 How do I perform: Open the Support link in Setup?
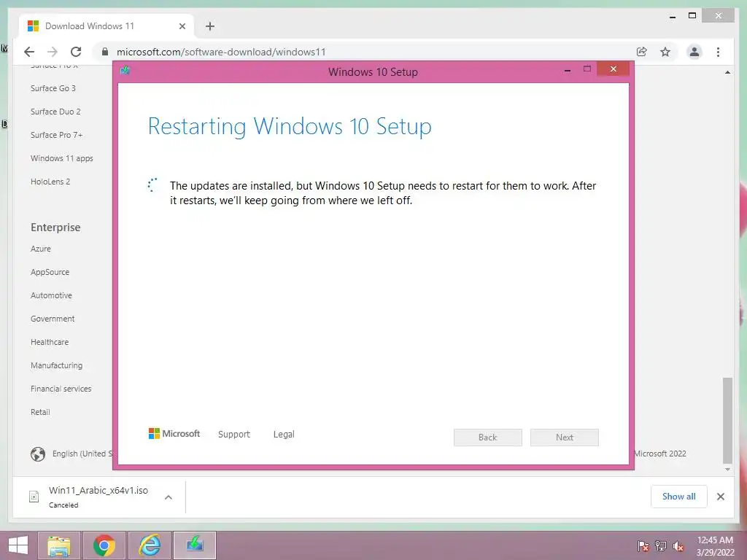(x=234, y=435)
